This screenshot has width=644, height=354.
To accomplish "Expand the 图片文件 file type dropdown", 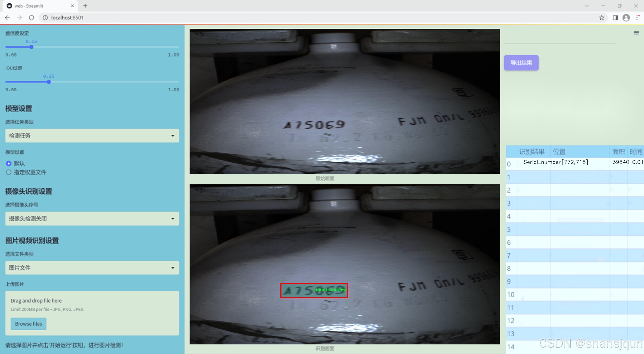I will pos(92,268).
